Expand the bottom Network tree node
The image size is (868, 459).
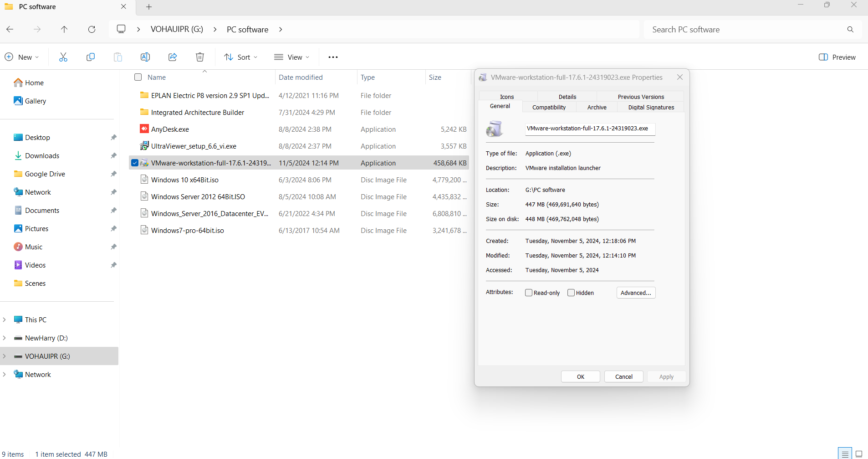tap(5, 374)
